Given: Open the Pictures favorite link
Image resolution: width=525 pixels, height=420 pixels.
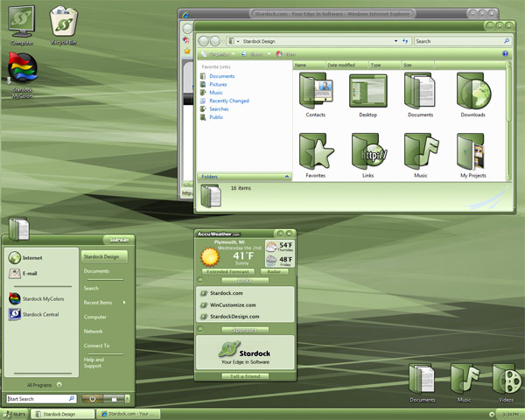Looking at the screenshot, I should 213,84.
